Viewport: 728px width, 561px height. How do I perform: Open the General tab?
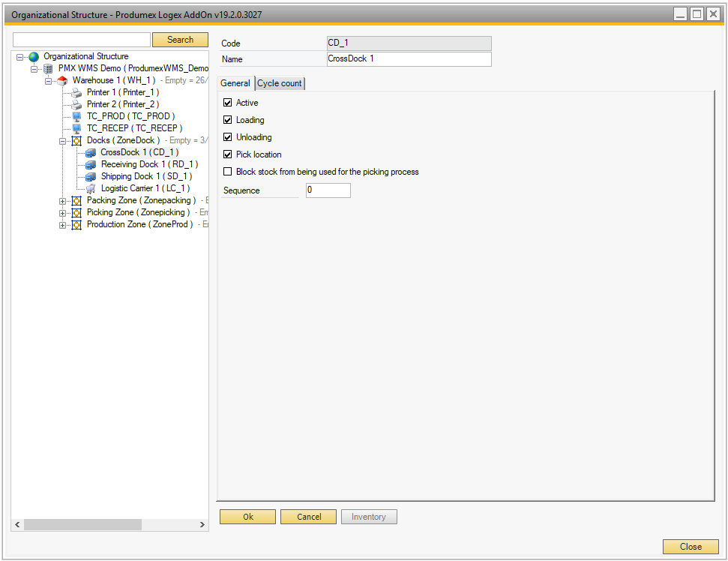tap(235, 83)
